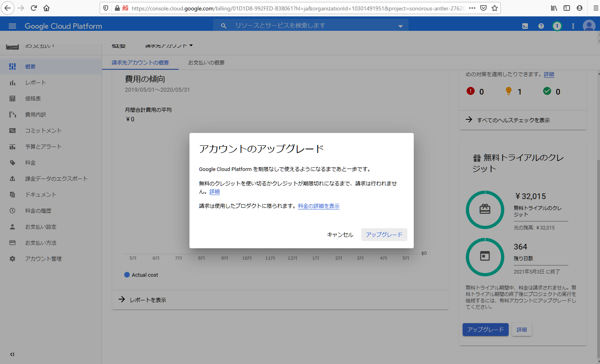The image size is (600, 364).
Task: Click the browser back arrow
Action: (8, 8)
